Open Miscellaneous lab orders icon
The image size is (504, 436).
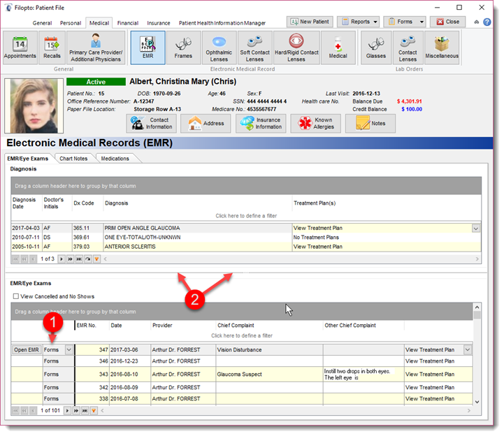(442, 48)
